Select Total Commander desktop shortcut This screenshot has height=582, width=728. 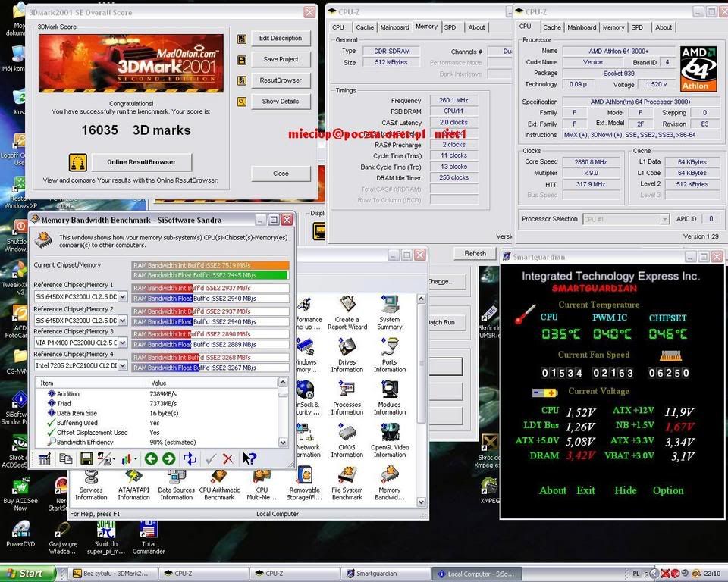(149, 537)
